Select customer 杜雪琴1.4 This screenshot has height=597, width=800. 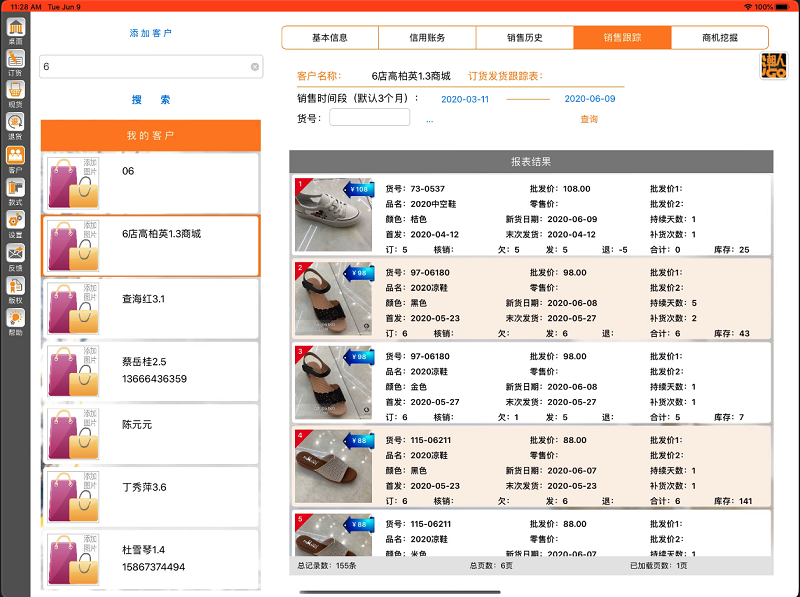click(151, 559)
